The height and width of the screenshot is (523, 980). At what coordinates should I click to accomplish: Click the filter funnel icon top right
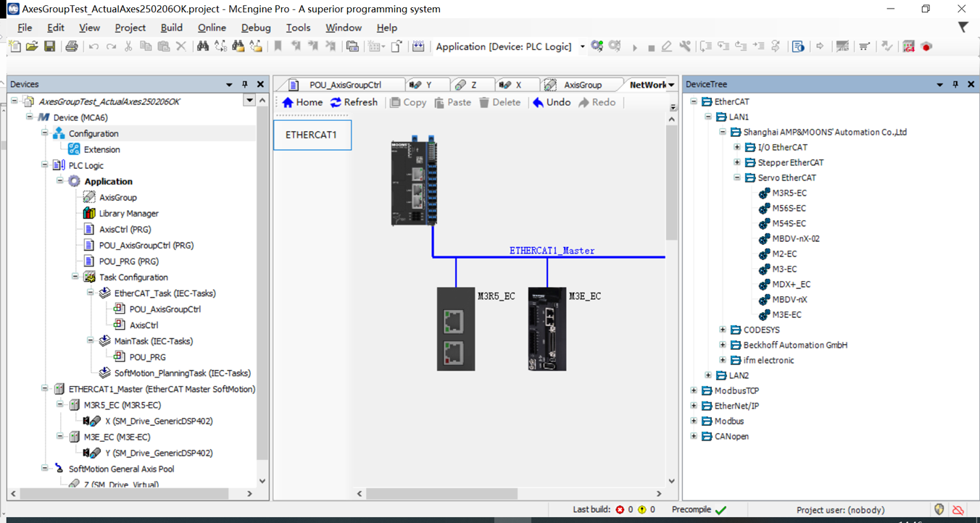(x=963, y=28)
